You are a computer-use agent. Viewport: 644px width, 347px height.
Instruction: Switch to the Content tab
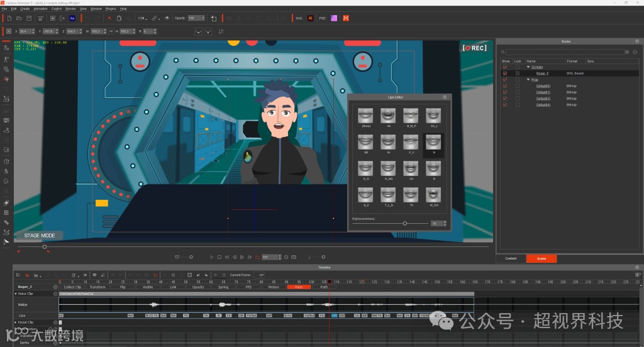click(511, 258)
